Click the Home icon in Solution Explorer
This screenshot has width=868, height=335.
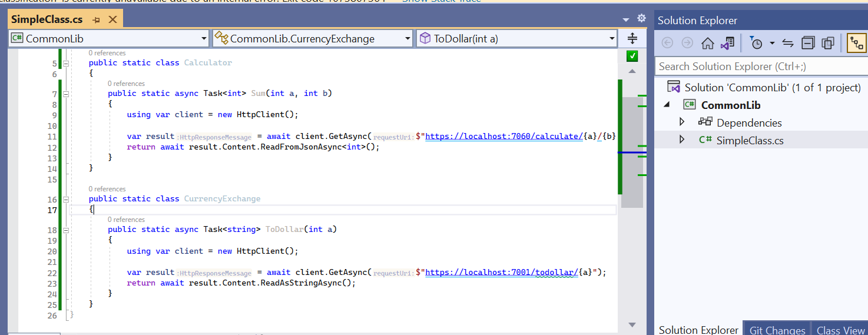pyautogui.click(x=707, y=43)
